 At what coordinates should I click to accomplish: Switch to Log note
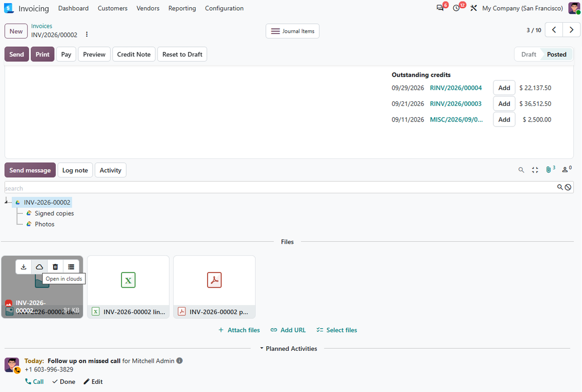pyautogui.click(x=75, y=170)
